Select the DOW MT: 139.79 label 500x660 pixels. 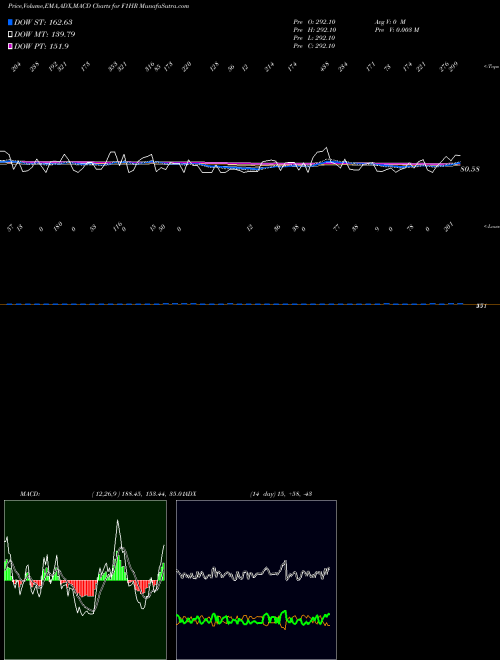pyautogui.click(x=45, y=34)
